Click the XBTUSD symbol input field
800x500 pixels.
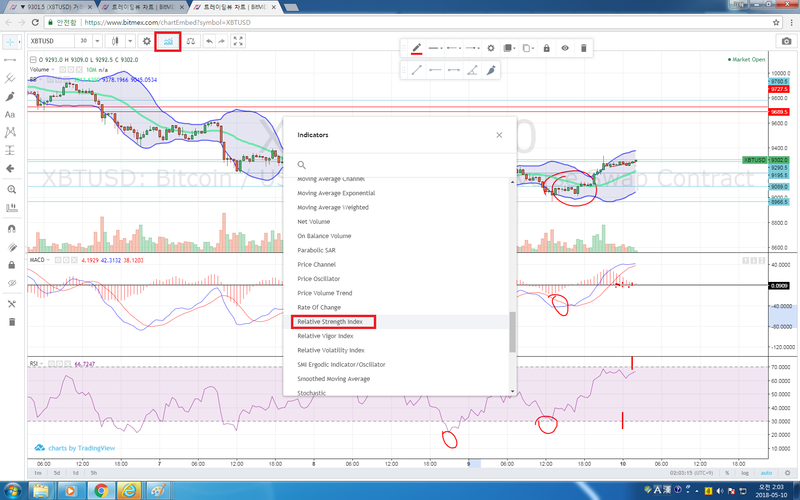coord(51,41)
